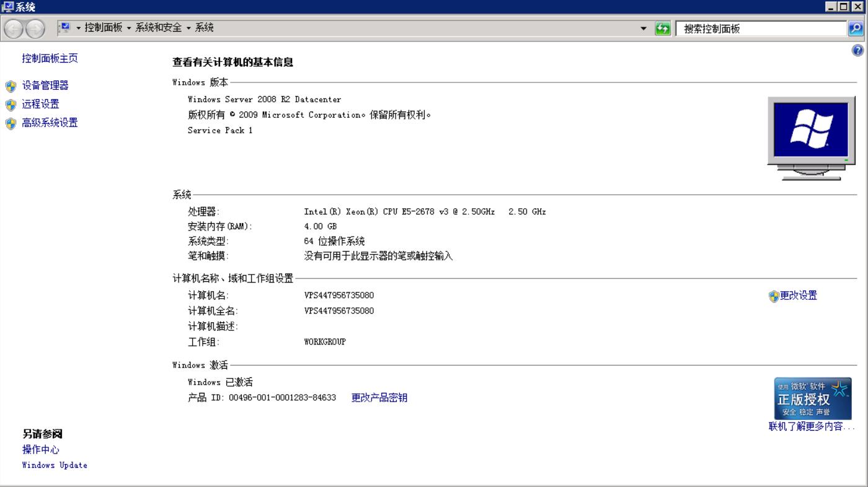Click 更改设置 for computer name
Viewport: 868px width, 487px height.
[799, 296]
